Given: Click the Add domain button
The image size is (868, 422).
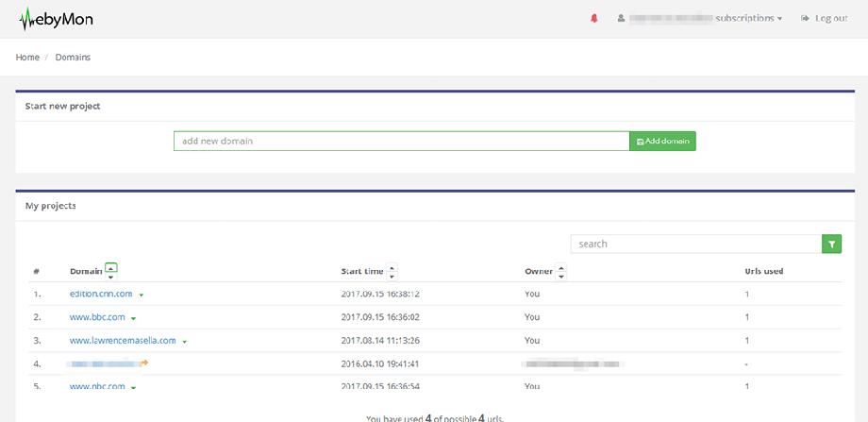Looking at the screenshot, I should [662, 142].
